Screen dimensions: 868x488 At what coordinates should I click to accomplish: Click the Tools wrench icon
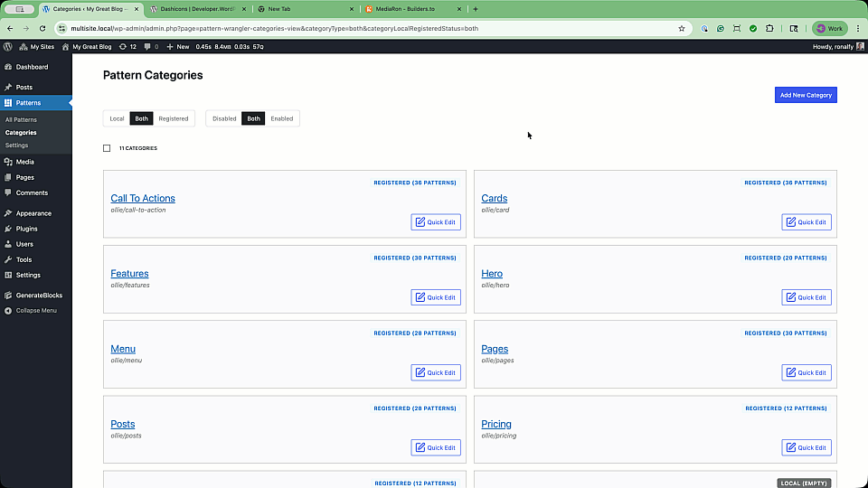(x=8, y=259)
